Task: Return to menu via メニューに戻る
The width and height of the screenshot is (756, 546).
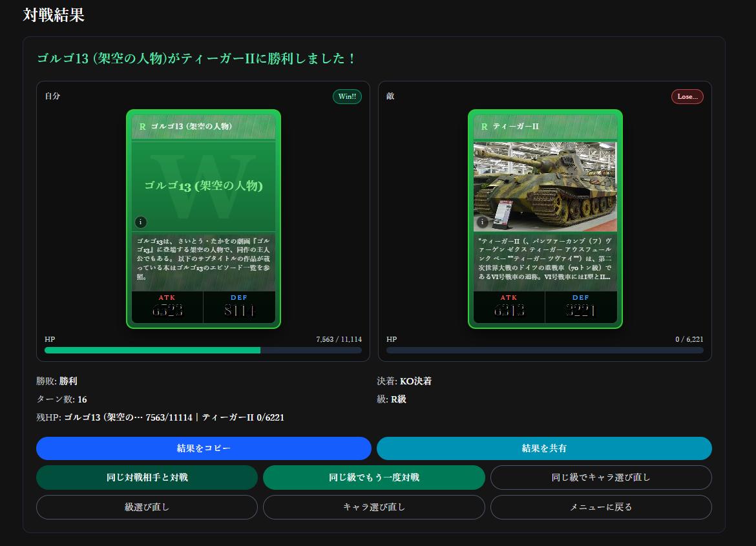Action: (x=601, y=507)
